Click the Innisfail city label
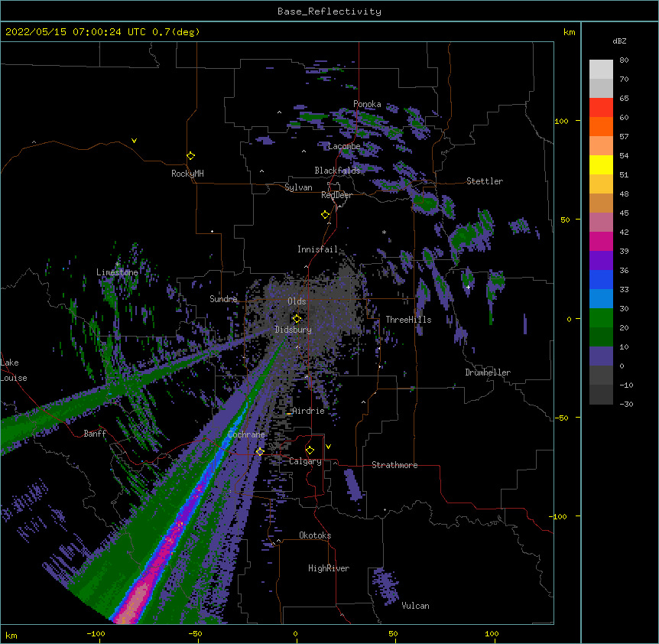 (317, 249)
